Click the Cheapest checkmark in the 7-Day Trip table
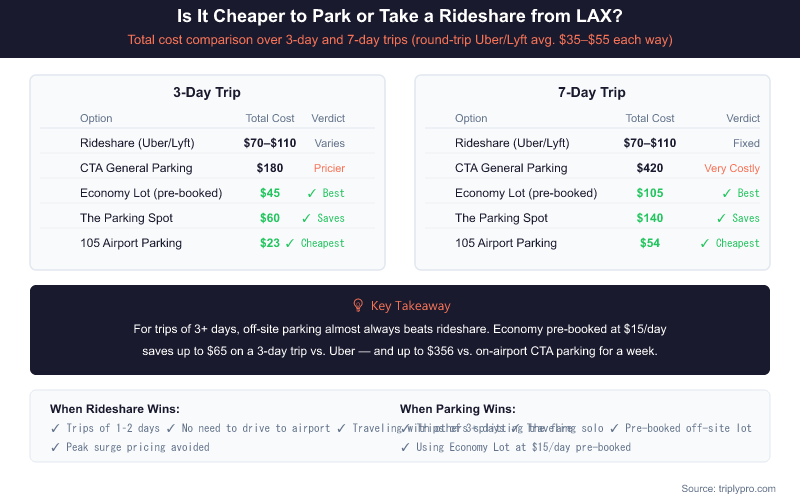Image resolution: width=800 pixels, height=500 pixels. 705,243
